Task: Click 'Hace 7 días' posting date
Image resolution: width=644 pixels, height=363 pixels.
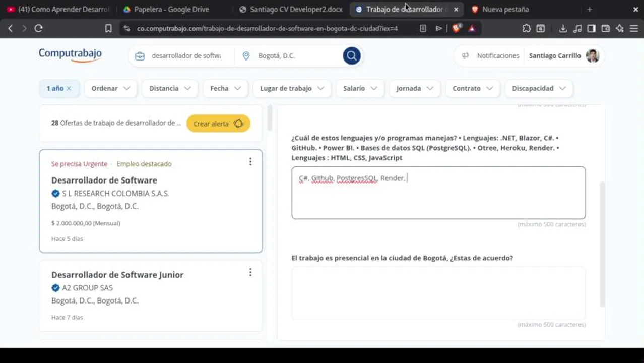Action: click(67, 318)
